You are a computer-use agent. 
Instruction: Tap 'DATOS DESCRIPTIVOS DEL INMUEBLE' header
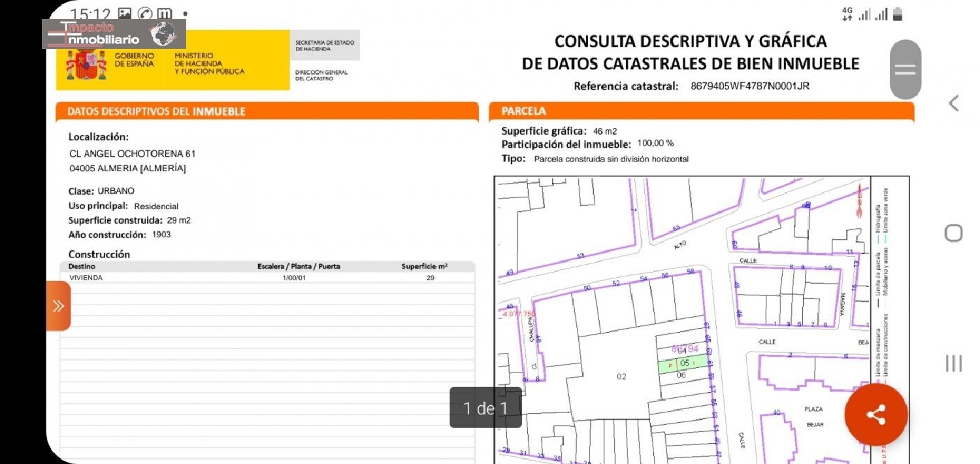pyautogui.click(x=156, y=111)
